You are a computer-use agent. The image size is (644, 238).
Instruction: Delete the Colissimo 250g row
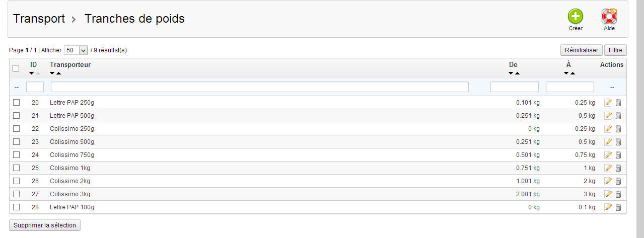pyautogui.click(x=618, y=129)
